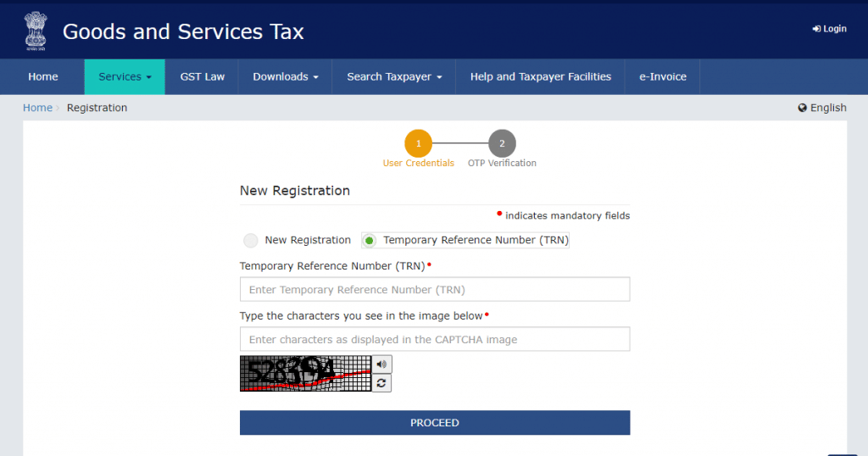868x456 pixels.
Task: Click the Registration breadcrumb text
Action: tap(97, 108)
